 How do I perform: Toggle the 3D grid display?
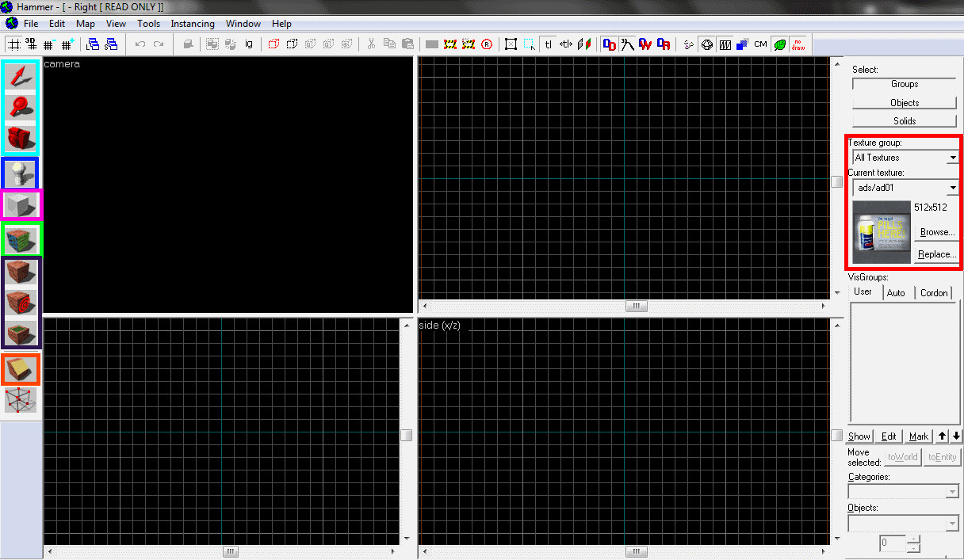click(x=32, y=44)
